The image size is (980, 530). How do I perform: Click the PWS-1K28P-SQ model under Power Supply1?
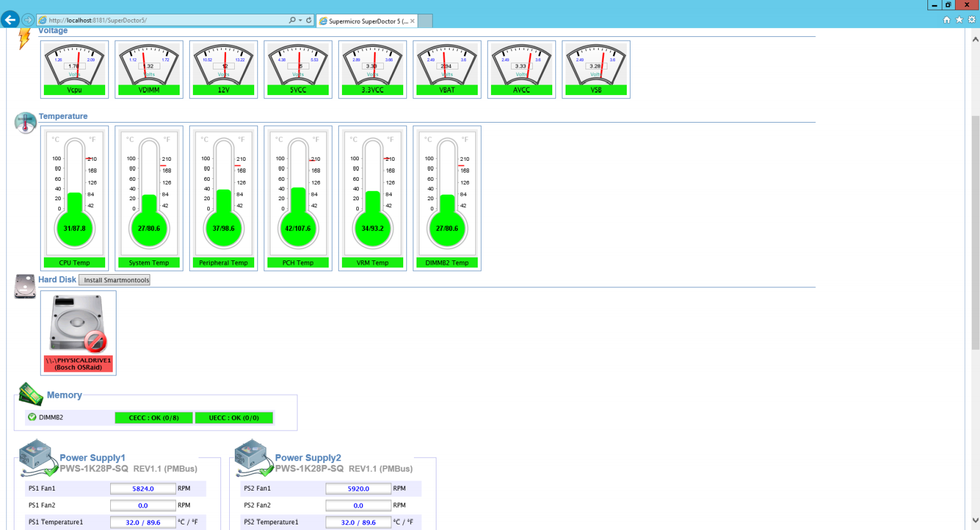click(x=94, y=469)
